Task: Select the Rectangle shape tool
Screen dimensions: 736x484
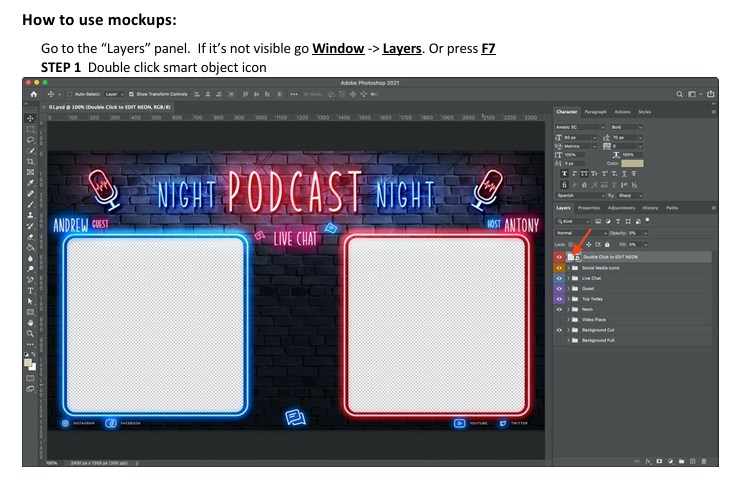Action: [x=31, y=312]
